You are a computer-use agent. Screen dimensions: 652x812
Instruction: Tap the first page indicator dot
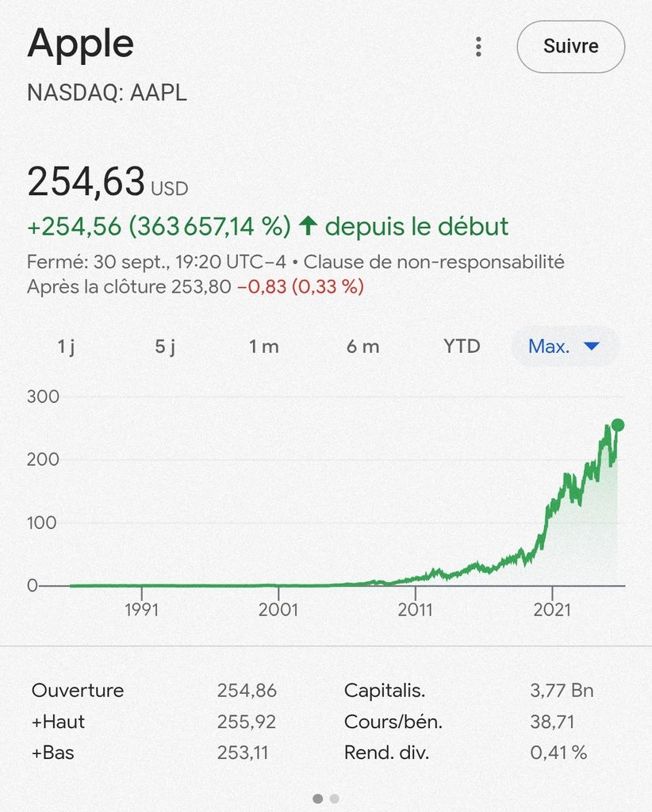[318, 799]
